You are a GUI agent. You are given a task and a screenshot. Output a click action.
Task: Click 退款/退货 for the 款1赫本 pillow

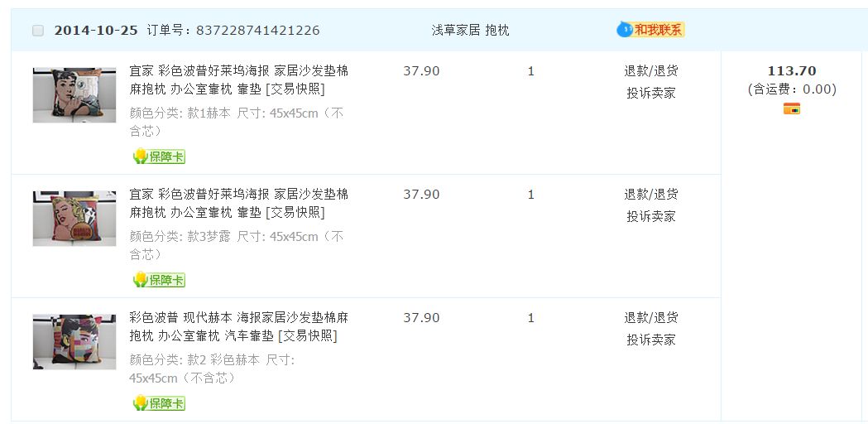pyautogui.click(x=650, y=71)
